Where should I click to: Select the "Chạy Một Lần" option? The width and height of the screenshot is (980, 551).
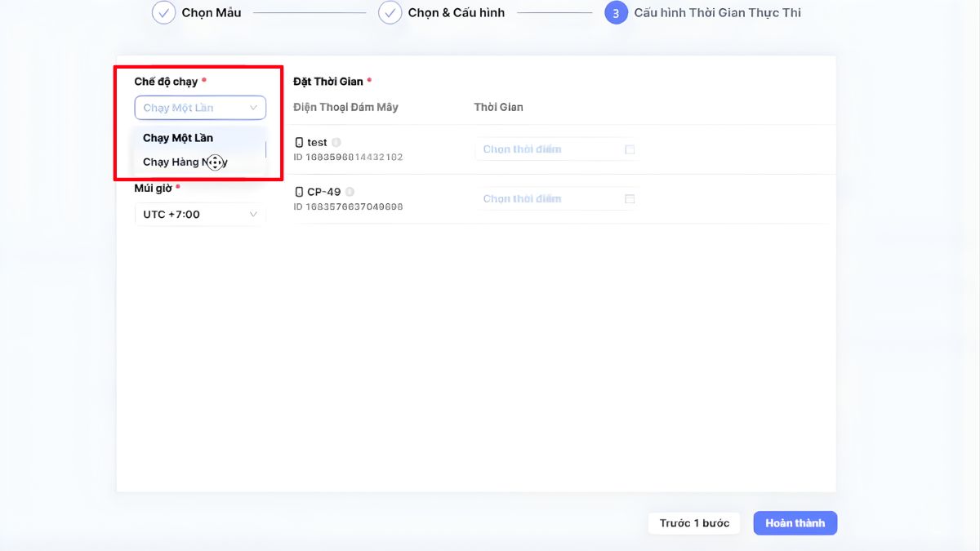[178, 137]
